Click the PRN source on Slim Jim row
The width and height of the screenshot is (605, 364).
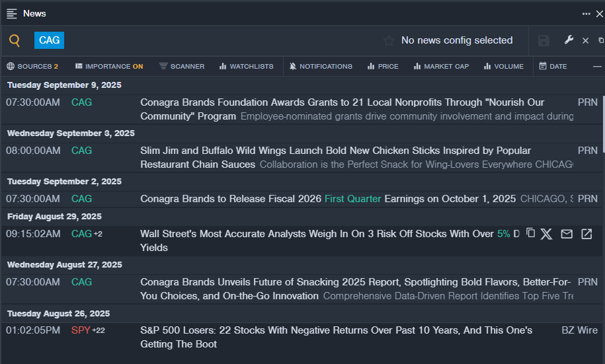point(588,151)
